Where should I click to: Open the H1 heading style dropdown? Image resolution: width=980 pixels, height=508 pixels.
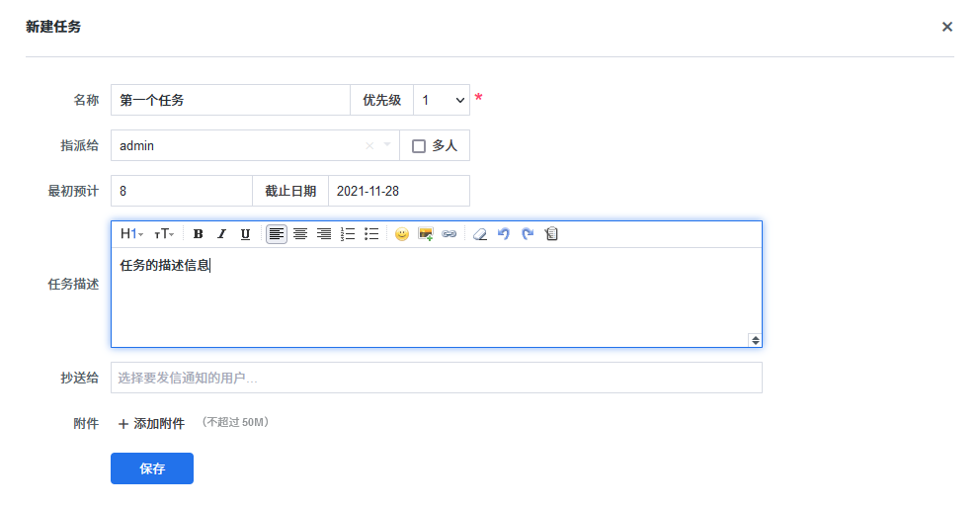[131, 234]
